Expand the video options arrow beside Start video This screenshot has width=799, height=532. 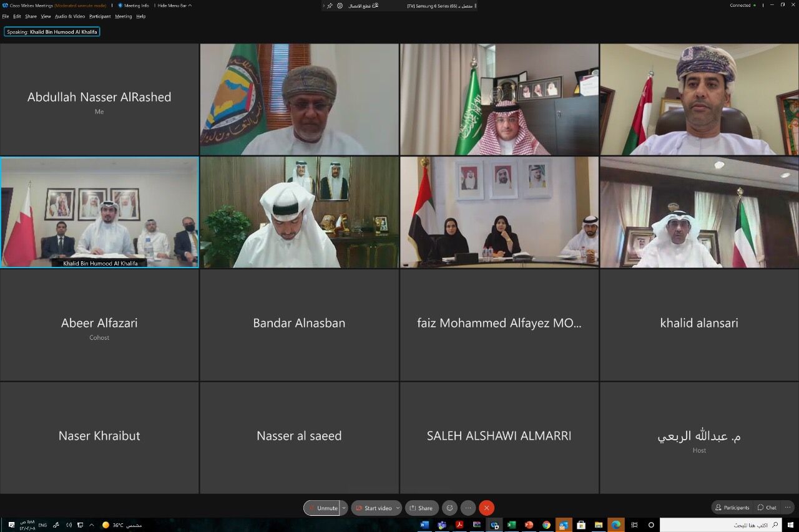(x=398, y=508)
